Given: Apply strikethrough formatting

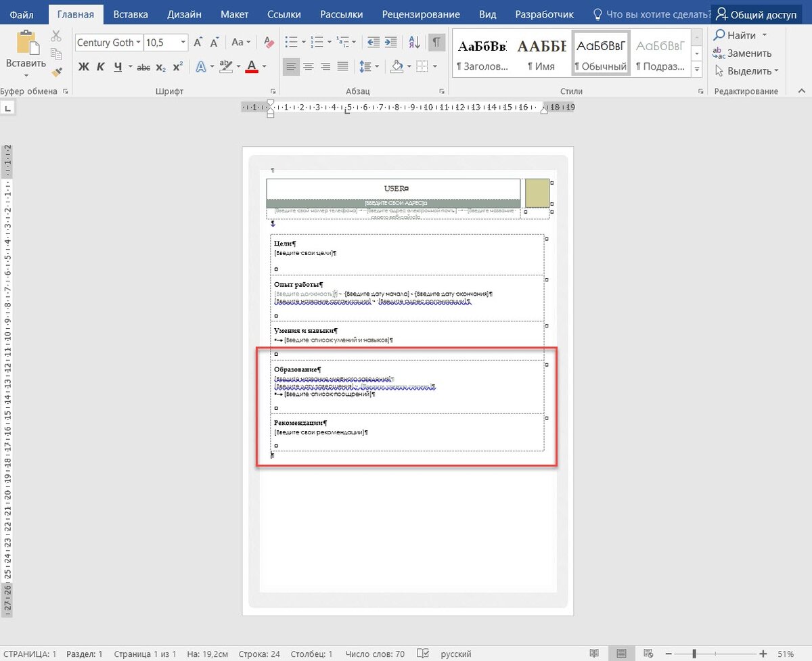Looking at the screenshot, I should (143, 66).
